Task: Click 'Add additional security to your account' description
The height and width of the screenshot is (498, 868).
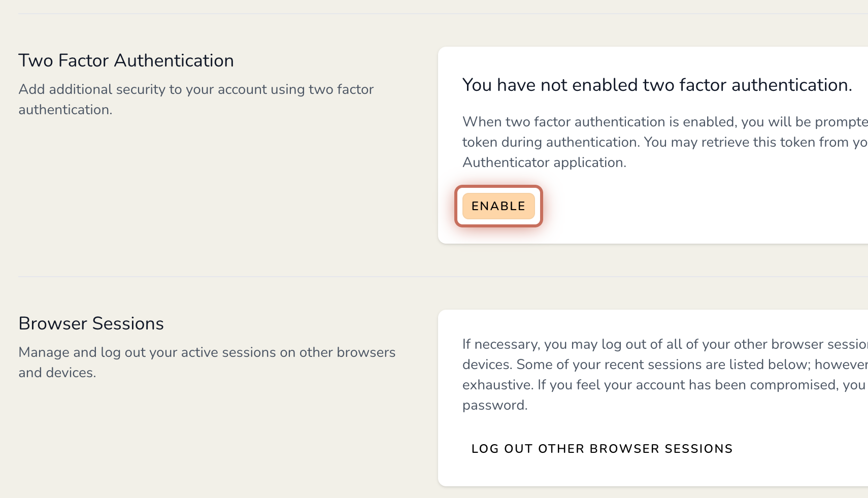Action: (196, 89)
